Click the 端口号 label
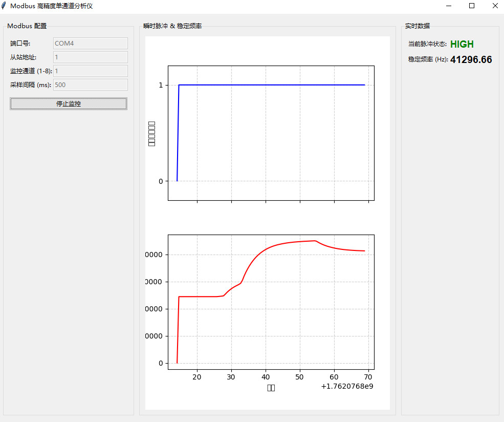This screenshot has height=422, width=504. [x=20, y=44]
